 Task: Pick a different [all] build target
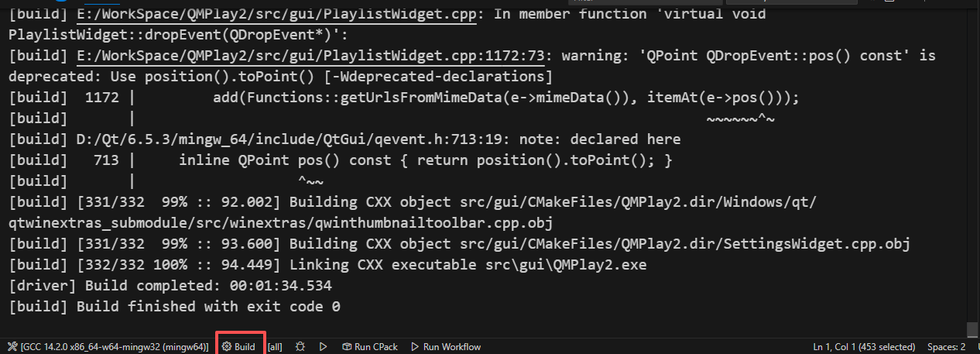pyautogui.click(x=274, y=347)
